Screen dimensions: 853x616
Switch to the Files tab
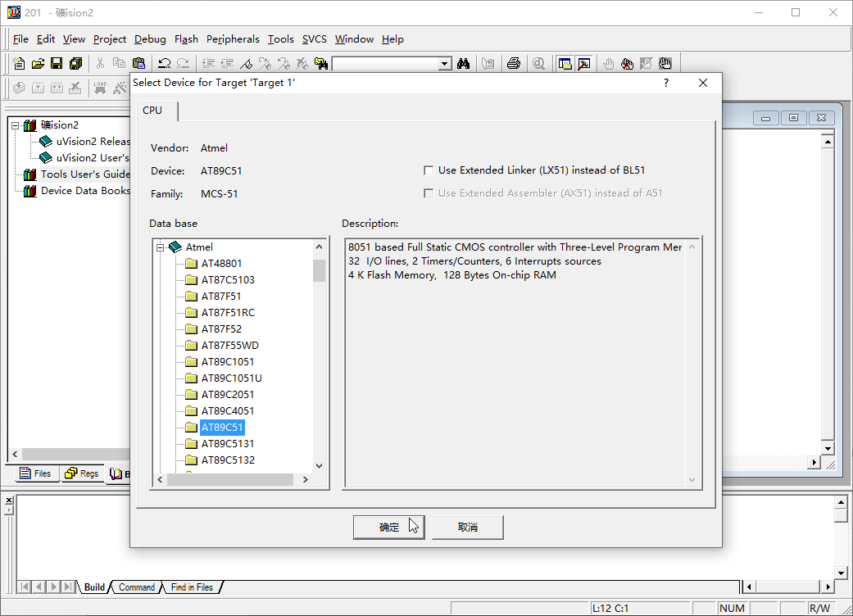36,473
